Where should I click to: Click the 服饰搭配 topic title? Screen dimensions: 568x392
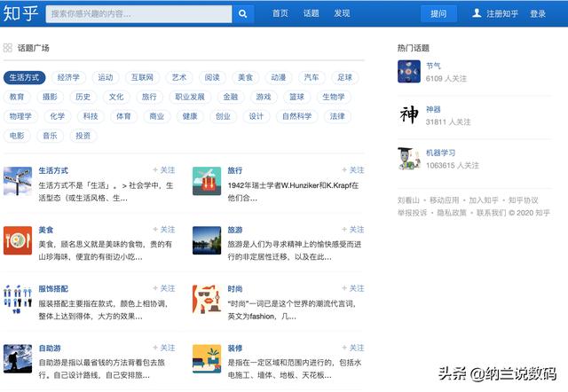click(53, 289)
